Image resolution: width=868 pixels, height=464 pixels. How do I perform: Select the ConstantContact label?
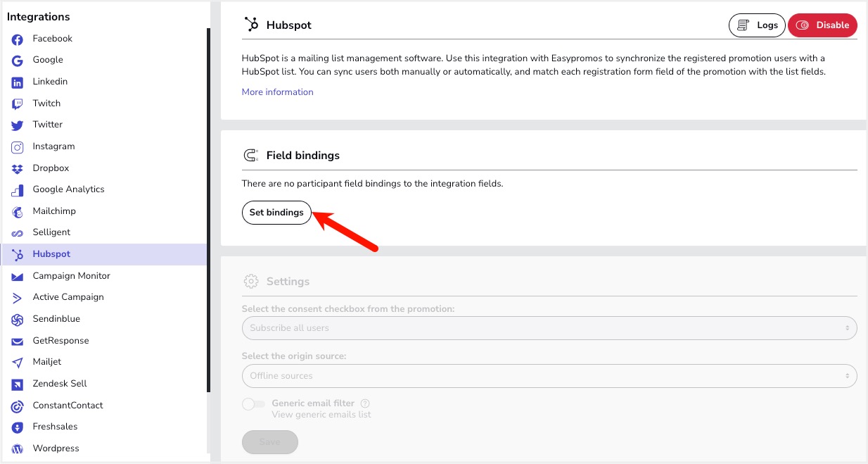[68, 406]
